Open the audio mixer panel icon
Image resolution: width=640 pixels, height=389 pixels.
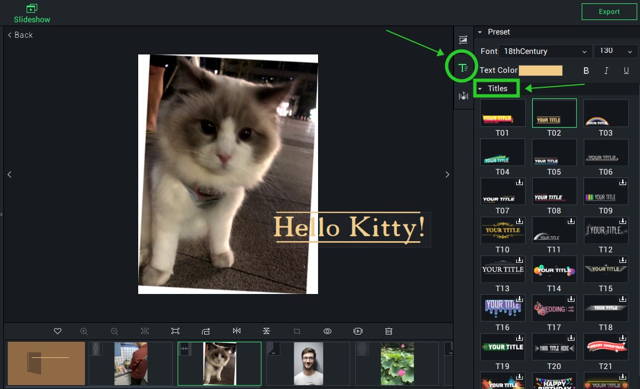pyautogui.click(x=463, y=96)
